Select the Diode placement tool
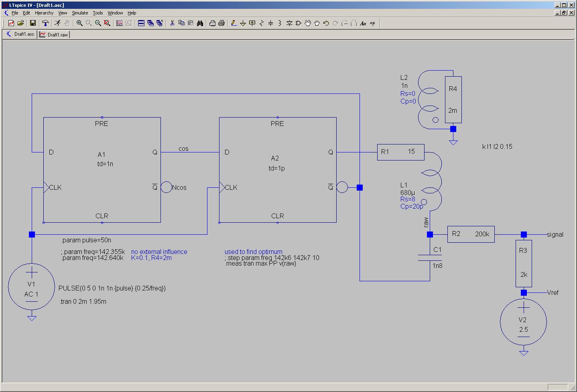Image resolution: width=577 pixels, height=392 pixels. pyautogui.click(x=289, y=23)
